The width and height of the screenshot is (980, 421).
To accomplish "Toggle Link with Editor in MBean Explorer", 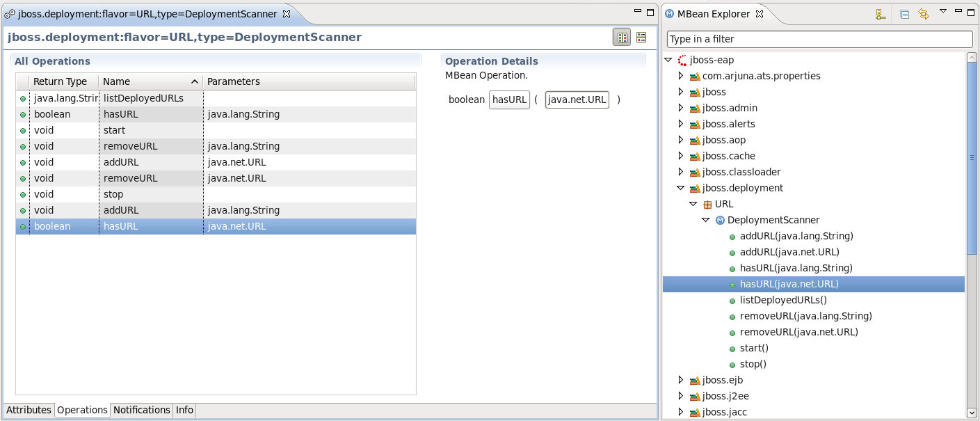I will (x=924, y=14).
